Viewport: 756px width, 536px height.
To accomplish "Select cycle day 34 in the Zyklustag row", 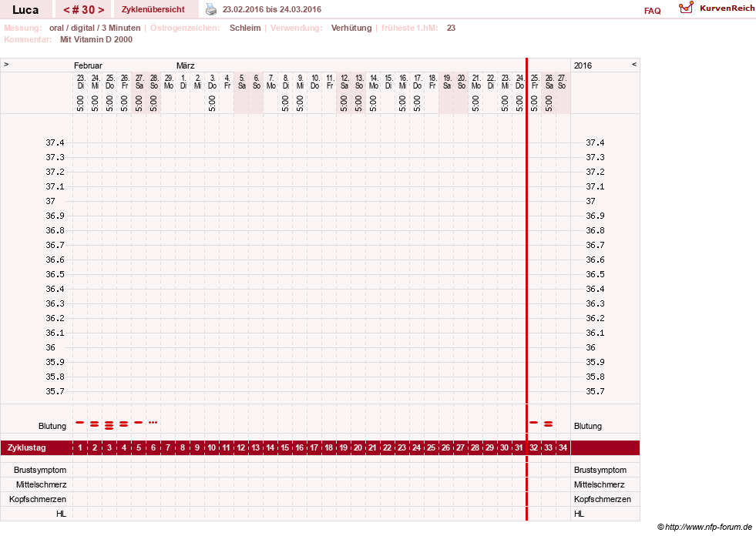I will (563, 447).
